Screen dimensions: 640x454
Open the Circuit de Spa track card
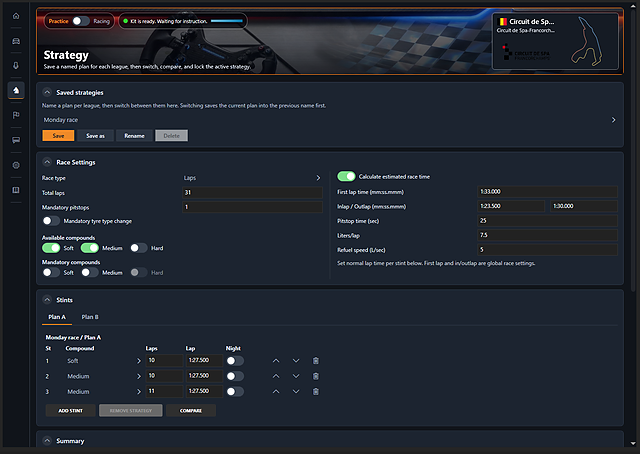click(x=556, y=41)
